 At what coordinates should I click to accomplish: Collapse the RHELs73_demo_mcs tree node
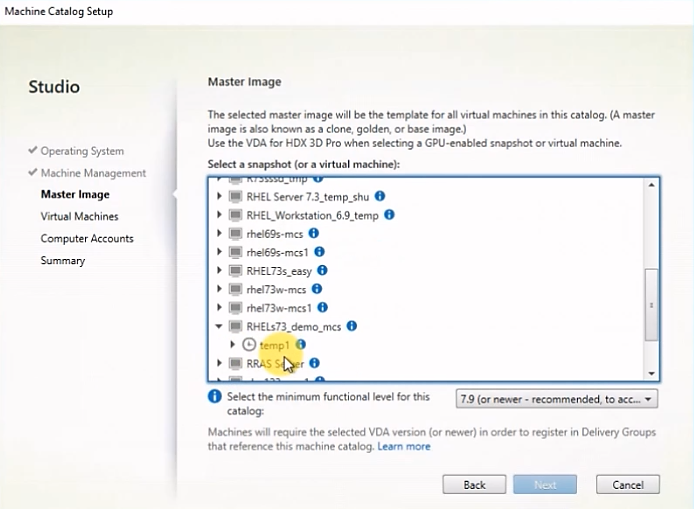tap(220, 326)
